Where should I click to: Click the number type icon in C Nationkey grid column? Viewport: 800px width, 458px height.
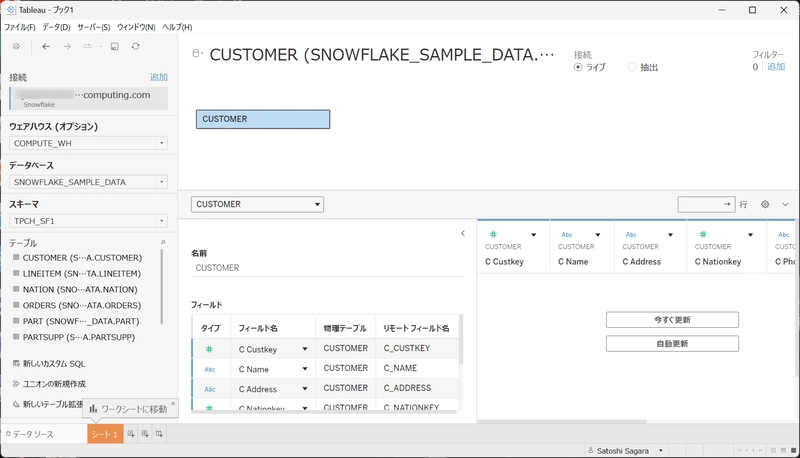point(703,235)
